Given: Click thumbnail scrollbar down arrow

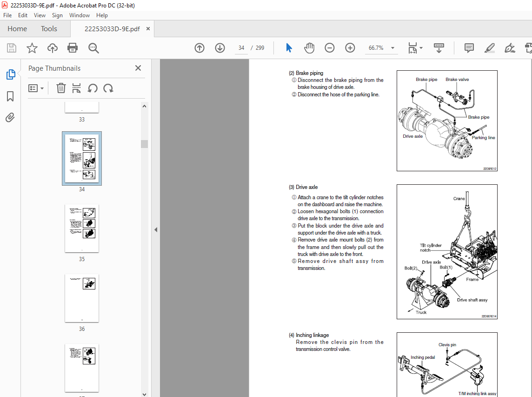Looking at the screenshot, I should 144,394.
